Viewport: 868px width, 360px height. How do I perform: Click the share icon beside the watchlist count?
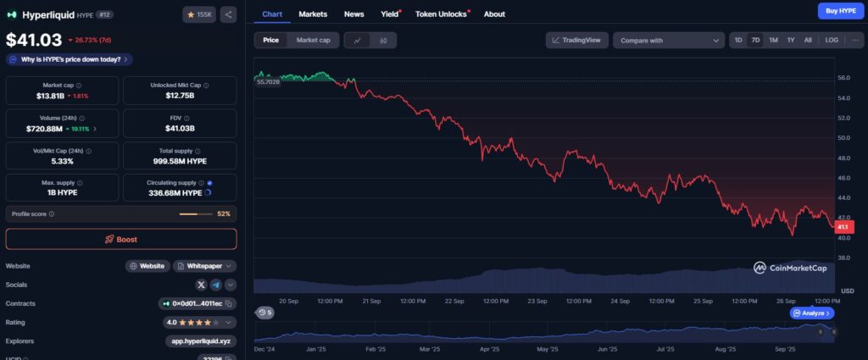click(x=229, y=14)
